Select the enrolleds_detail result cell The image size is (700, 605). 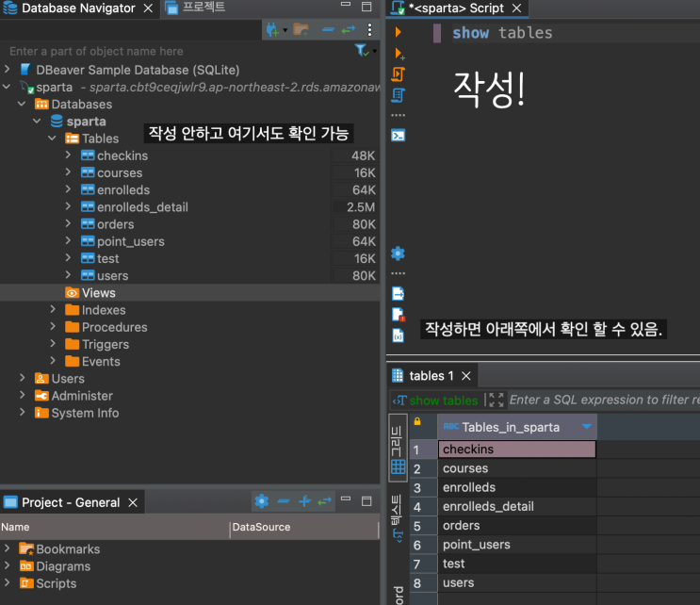[517, 506]
